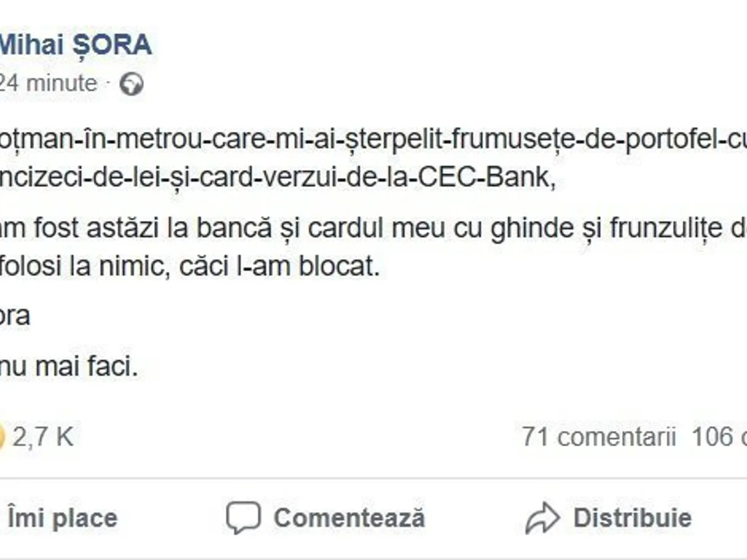Image resolution: width=747 pixels, height=560 pixels.
Task: Click the Comentează label
Action: tap(349, 518)
